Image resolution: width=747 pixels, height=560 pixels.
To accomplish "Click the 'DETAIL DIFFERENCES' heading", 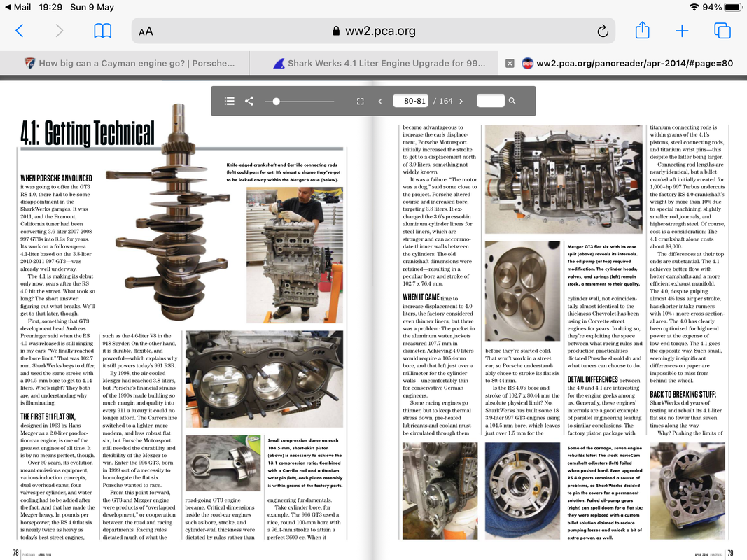I will coord(593,379).
